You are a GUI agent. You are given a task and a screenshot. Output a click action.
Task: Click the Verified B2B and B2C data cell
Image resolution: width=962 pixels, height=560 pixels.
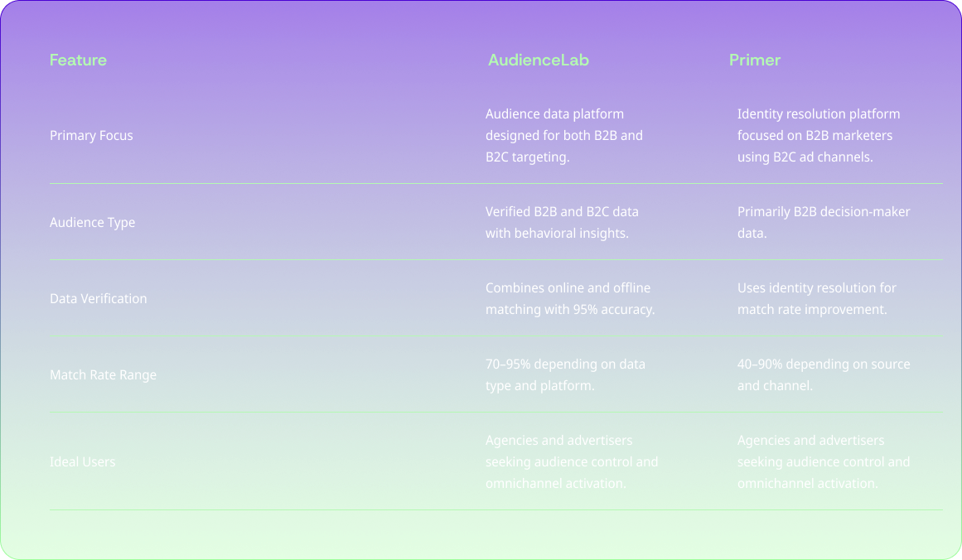click(x=562, y=222)
